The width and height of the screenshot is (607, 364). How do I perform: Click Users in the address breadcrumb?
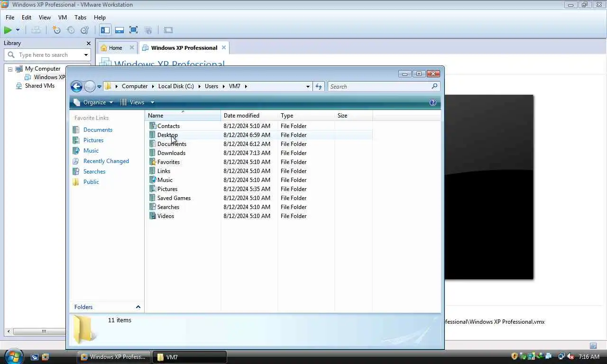212,86
